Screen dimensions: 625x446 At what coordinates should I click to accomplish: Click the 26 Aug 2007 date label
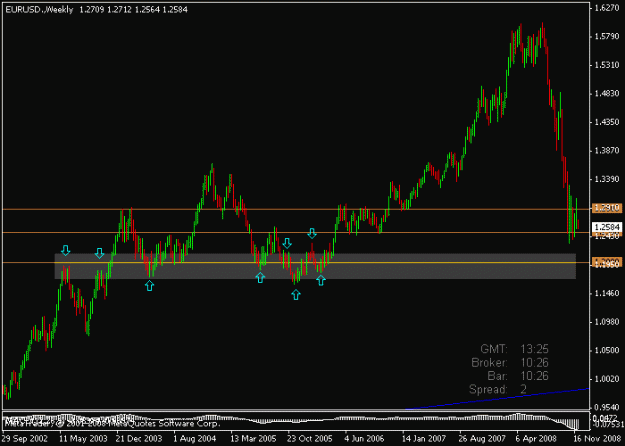(x=482, y=439)
